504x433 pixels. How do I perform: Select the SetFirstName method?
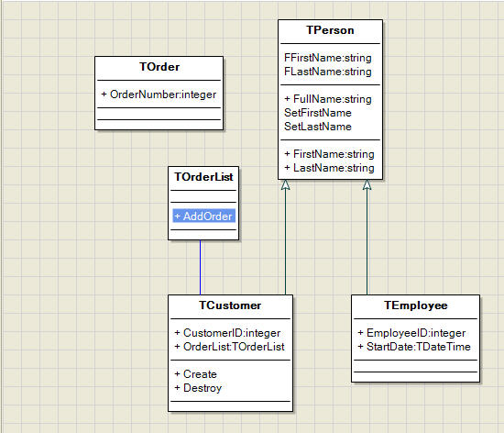point(318,113)
